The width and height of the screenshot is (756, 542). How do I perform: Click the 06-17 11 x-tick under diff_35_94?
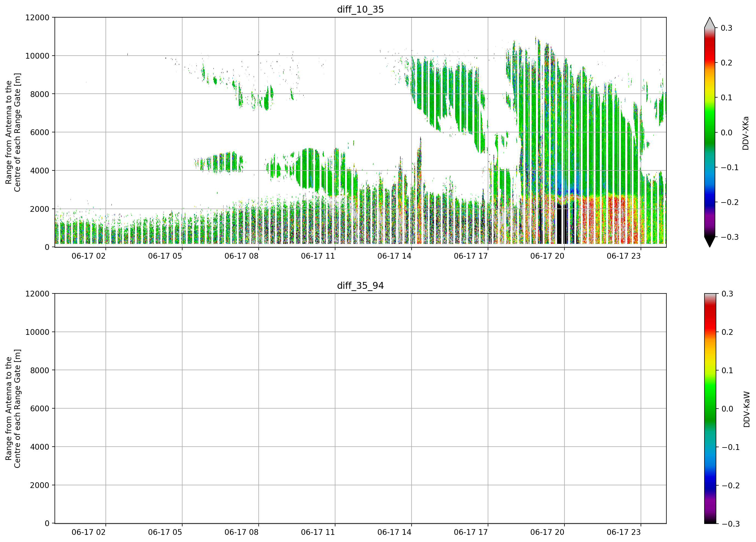(x=318, y=532)
